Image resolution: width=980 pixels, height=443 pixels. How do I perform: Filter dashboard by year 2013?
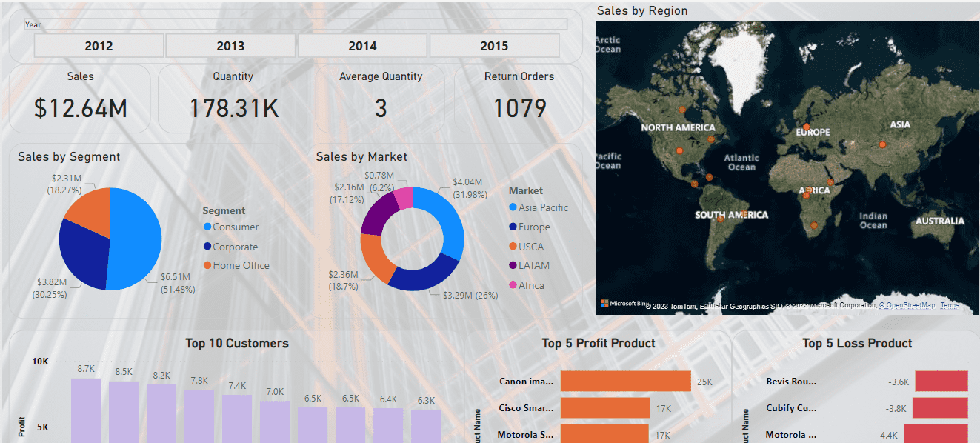[x=230, y=46]
